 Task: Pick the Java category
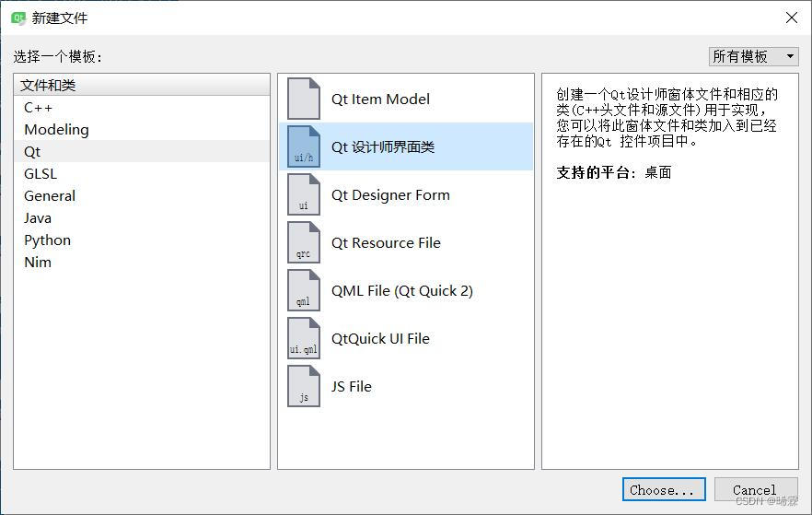(142, 217)
